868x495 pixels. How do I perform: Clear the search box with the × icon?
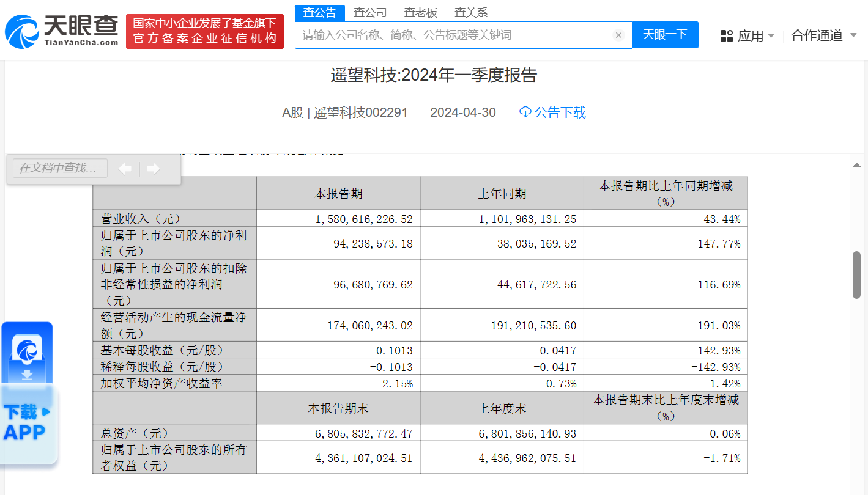click(x=618, y=35)
